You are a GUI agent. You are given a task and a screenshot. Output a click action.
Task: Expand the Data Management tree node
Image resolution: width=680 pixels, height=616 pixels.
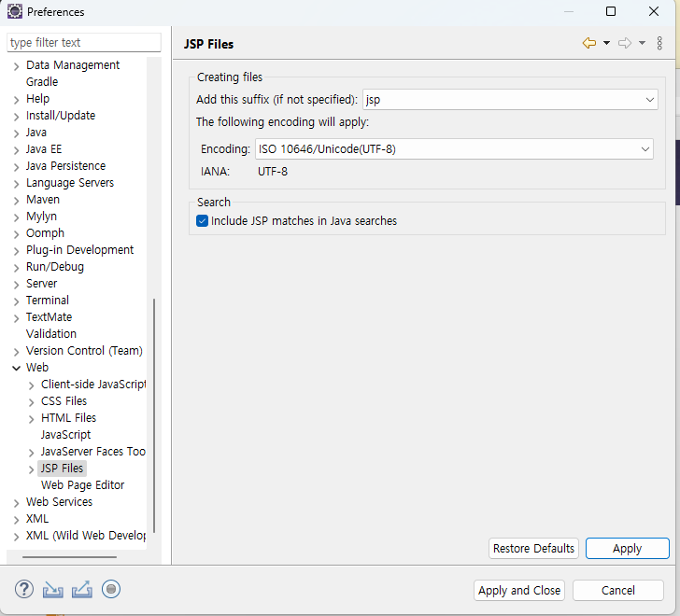17,66
